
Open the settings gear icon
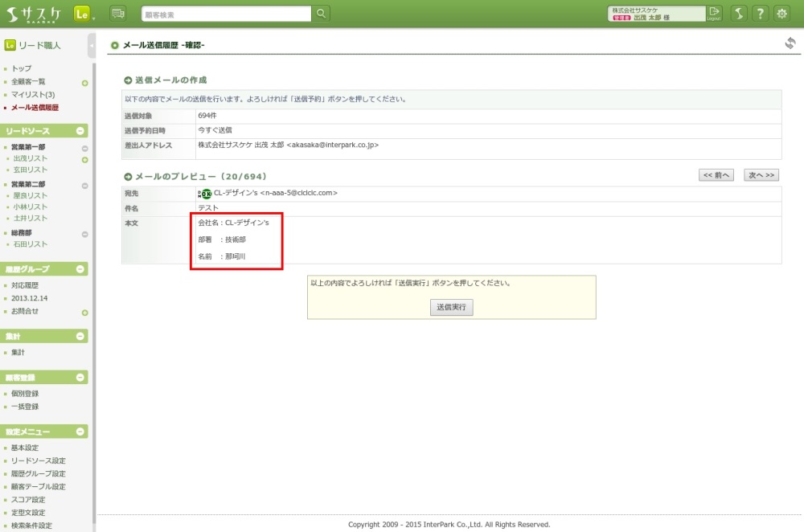(x=781, y=14)
